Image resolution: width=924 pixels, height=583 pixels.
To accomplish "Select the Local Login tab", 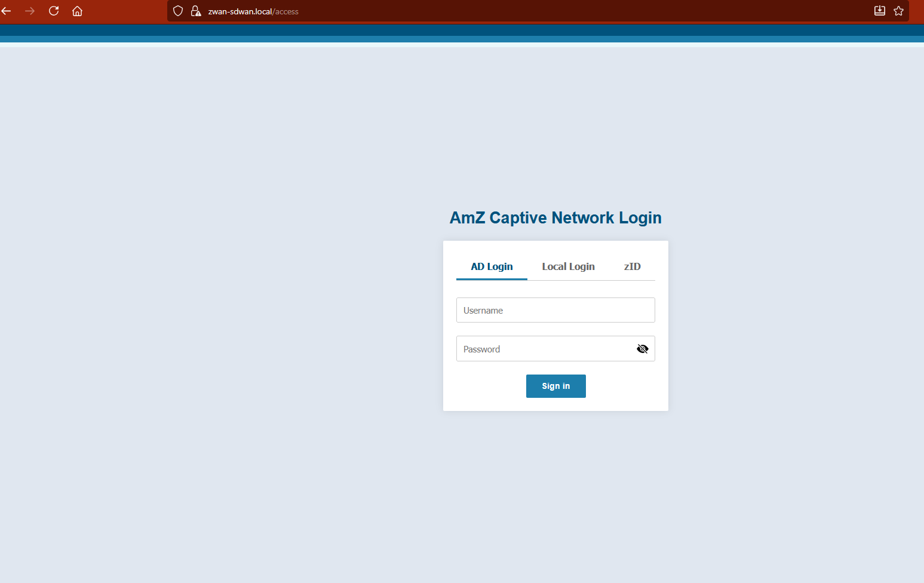I will [x=568, y=267].
